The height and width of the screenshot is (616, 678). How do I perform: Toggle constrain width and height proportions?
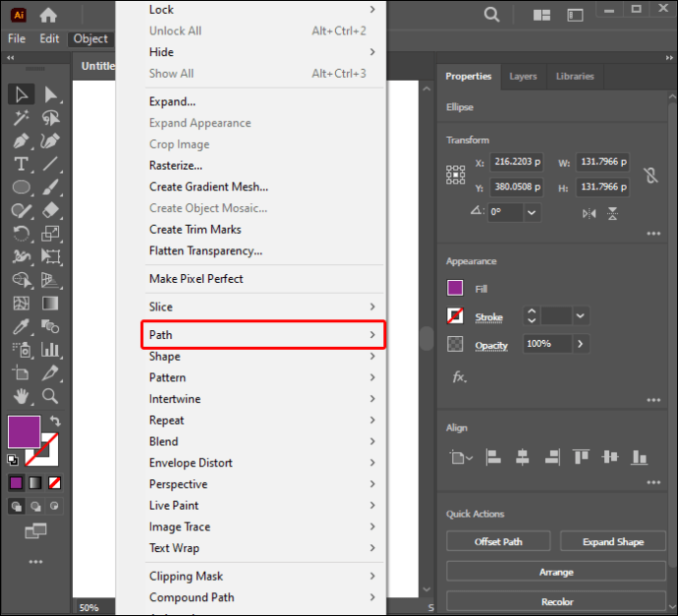coord(650,175)
